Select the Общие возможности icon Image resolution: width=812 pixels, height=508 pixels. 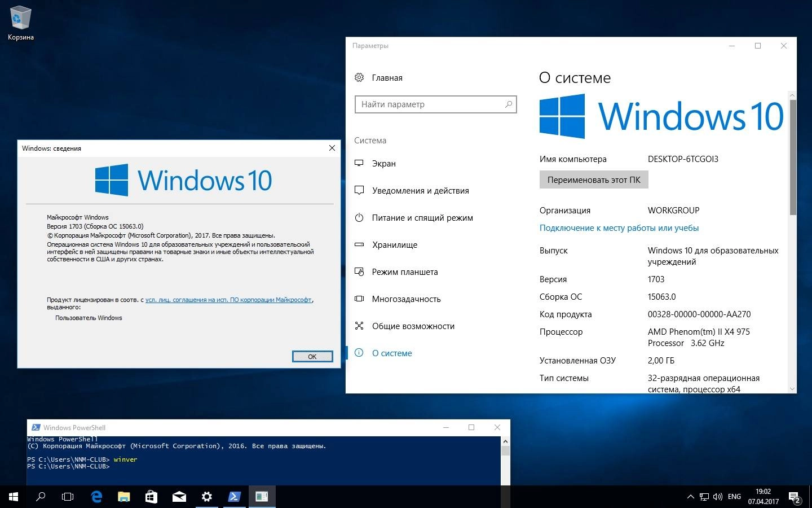[359, 326]
